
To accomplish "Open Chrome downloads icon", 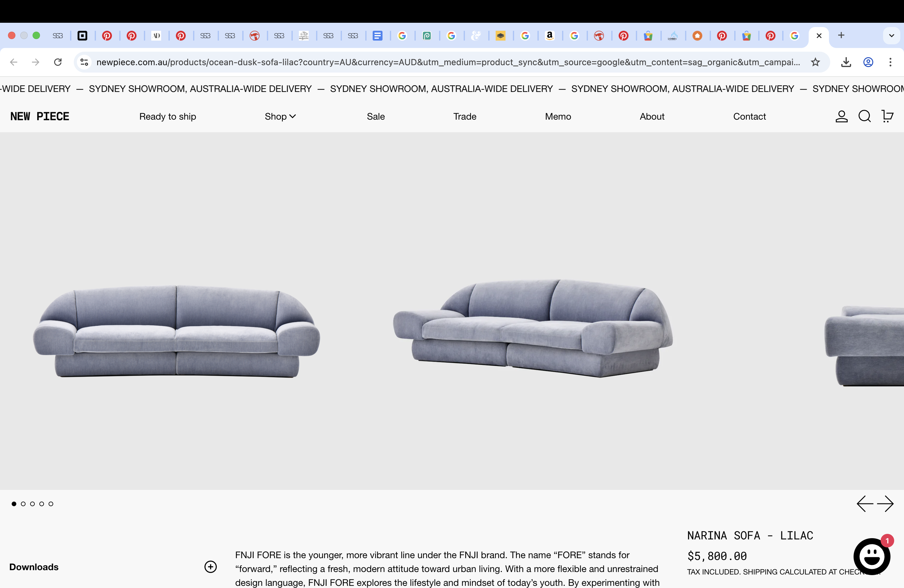I will coord(846,62).
